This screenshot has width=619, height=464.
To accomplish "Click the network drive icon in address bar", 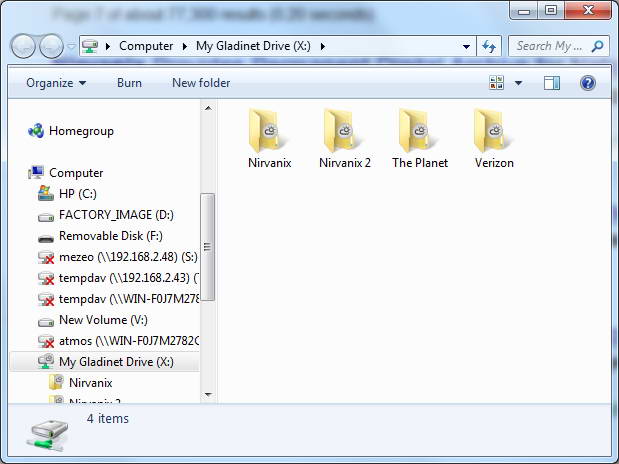I will coord(90,46).
